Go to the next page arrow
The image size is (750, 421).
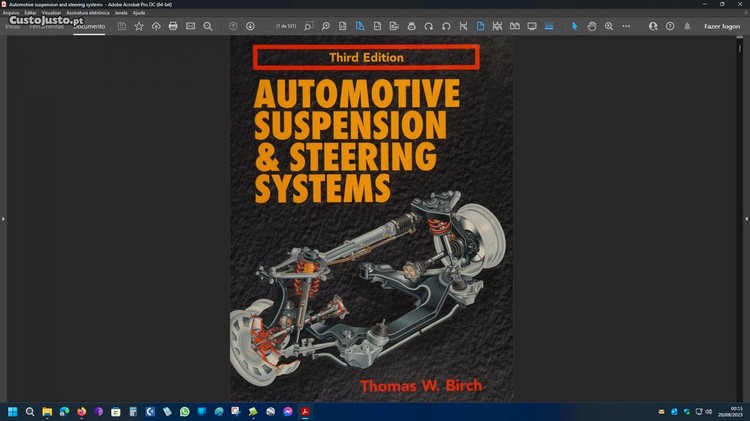tap(250, 26)
